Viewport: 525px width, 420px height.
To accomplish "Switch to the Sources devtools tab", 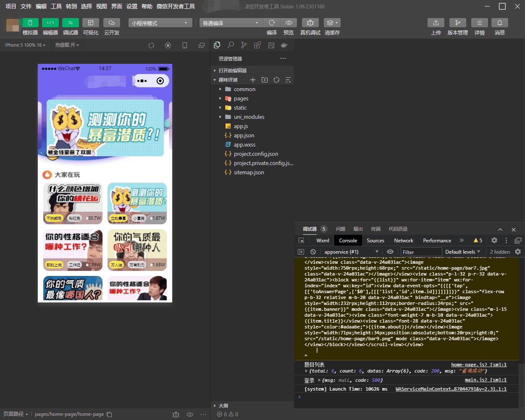I will (x=375, y=241).
